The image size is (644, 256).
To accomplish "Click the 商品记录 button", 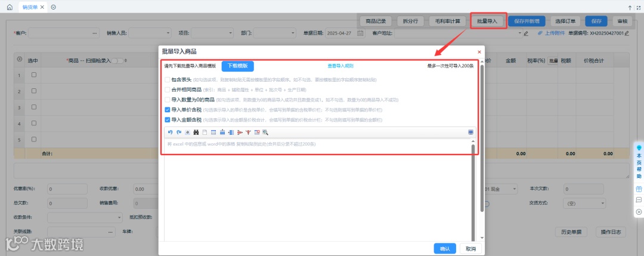I will [376, 21].
